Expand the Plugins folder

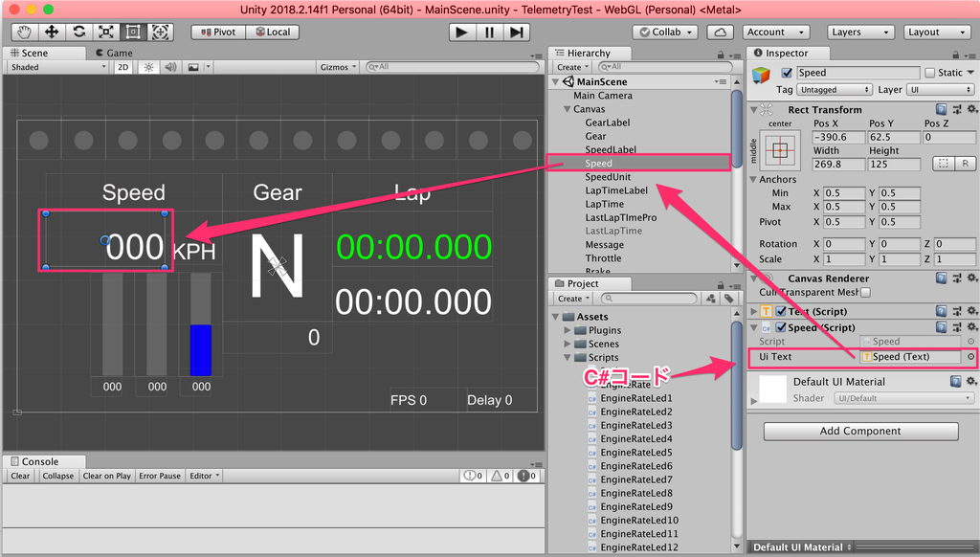tap(568, 330)
